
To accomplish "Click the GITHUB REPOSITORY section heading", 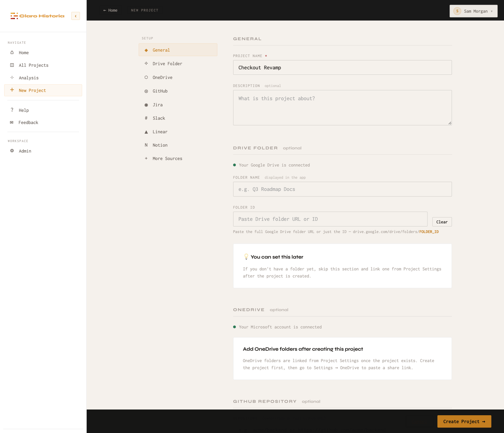I will click(265, 402).
